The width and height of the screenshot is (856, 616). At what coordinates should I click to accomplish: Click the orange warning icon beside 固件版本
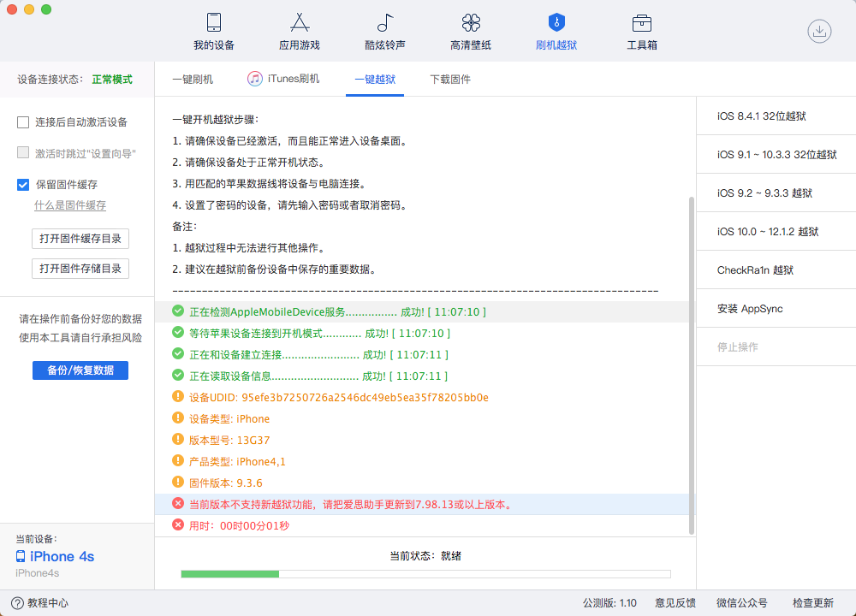(x=178, y=482)
